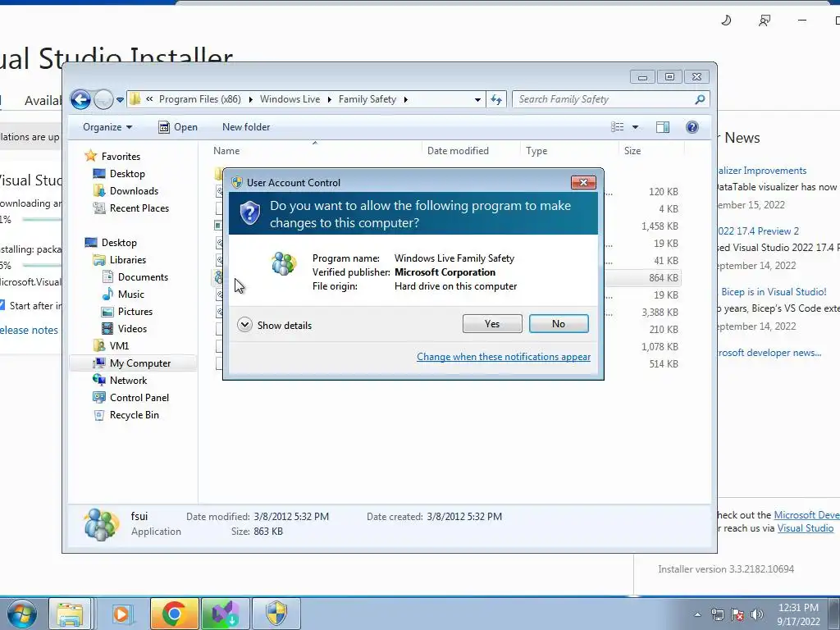Click the UAC shield question mark icon
840x630 pixels.
click(249, 213)
